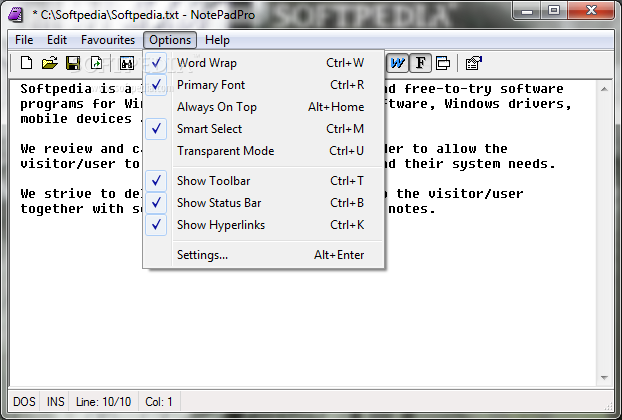This screenshot has height=420, width=622.
Task: Open the Edit menu
Action: tap(57, 40)
